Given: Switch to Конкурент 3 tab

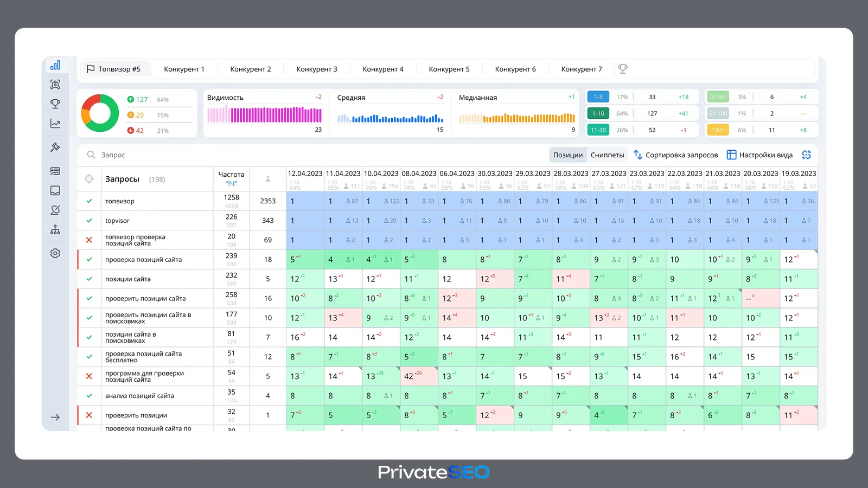Looking at the screenshot, I should click(x=317, y=69).
